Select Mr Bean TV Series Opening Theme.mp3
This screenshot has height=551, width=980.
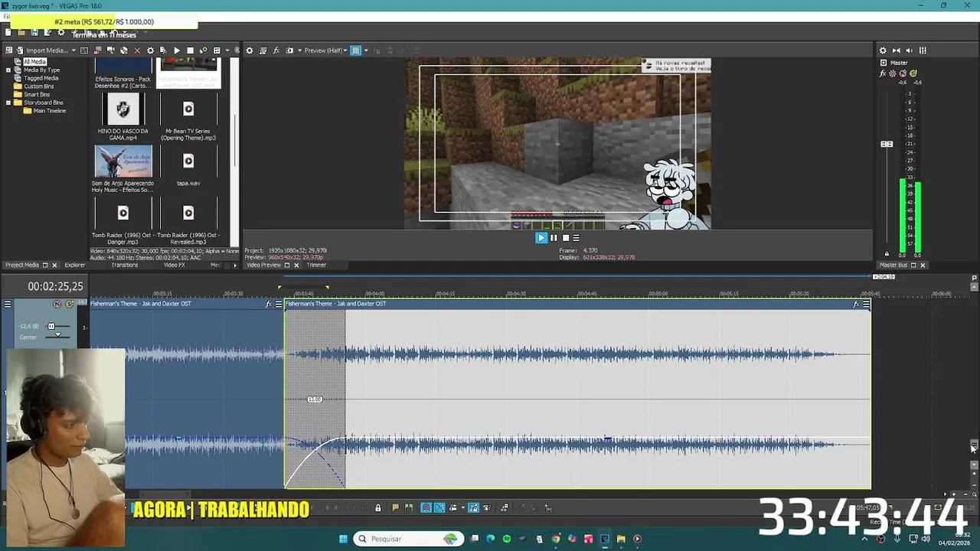pos(188,109)
